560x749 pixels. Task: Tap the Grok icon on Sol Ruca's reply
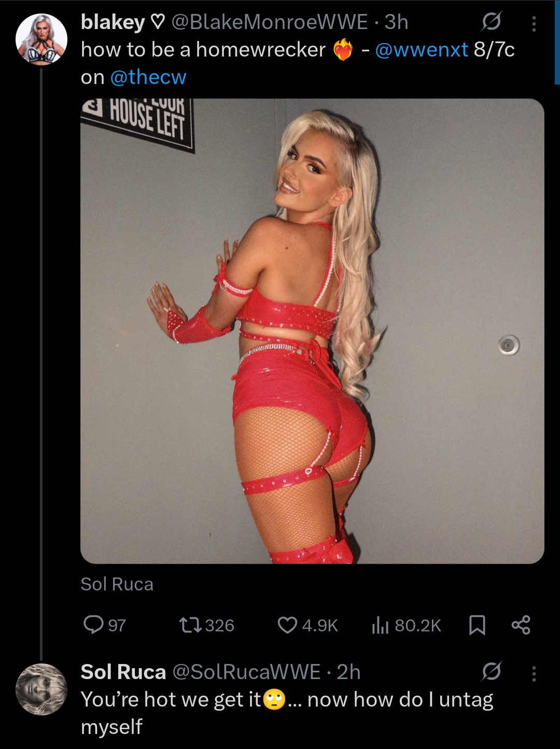[x=491, y=672]
